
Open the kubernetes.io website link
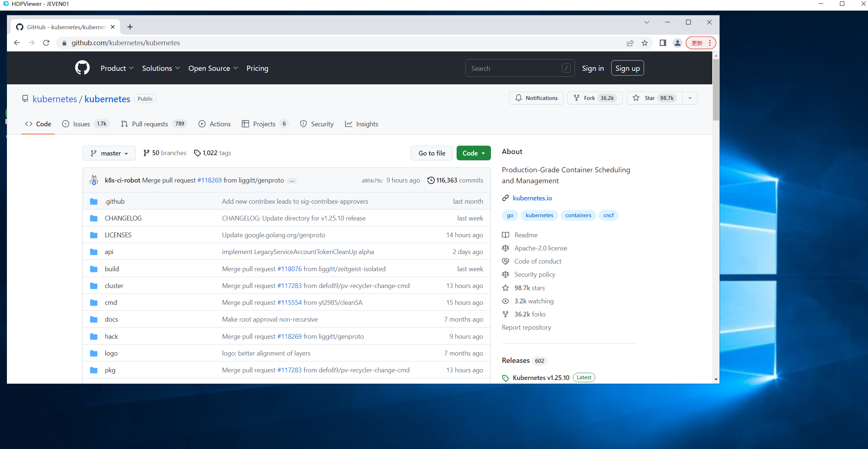point(532,198)
